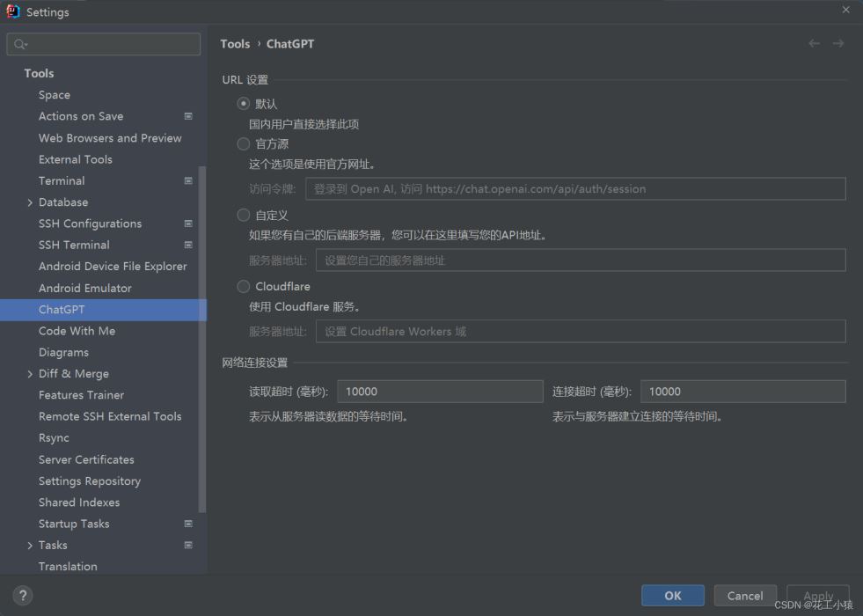Select the Cloudflare radio option
This screenshot has width=863, height=616.
pyautogui.click(x=244, y=286)
